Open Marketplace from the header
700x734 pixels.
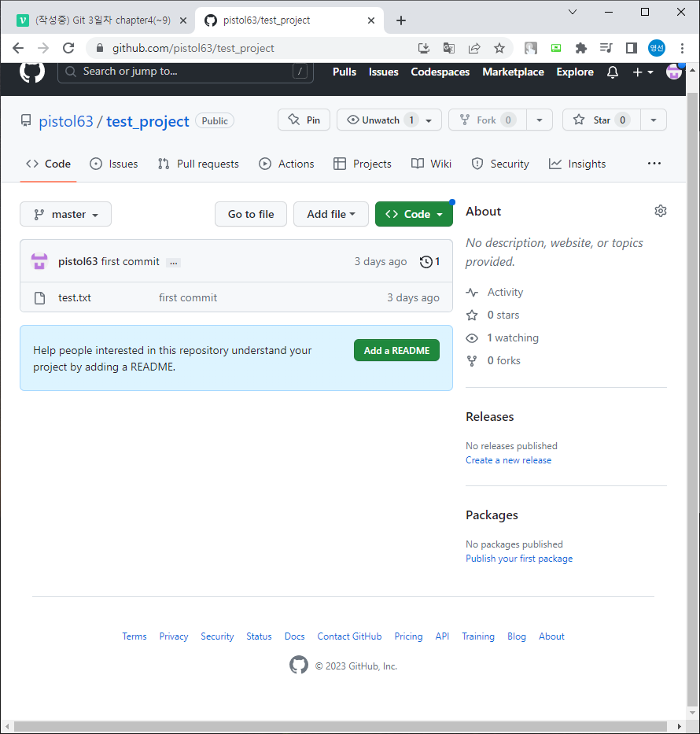click(514, 72)
